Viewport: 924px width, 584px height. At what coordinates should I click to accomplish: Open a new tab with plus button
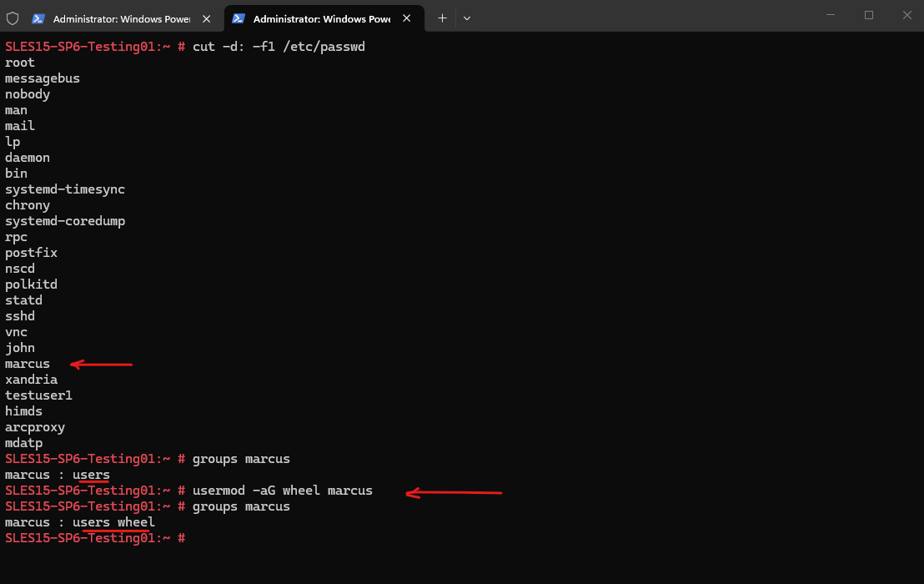442,18
